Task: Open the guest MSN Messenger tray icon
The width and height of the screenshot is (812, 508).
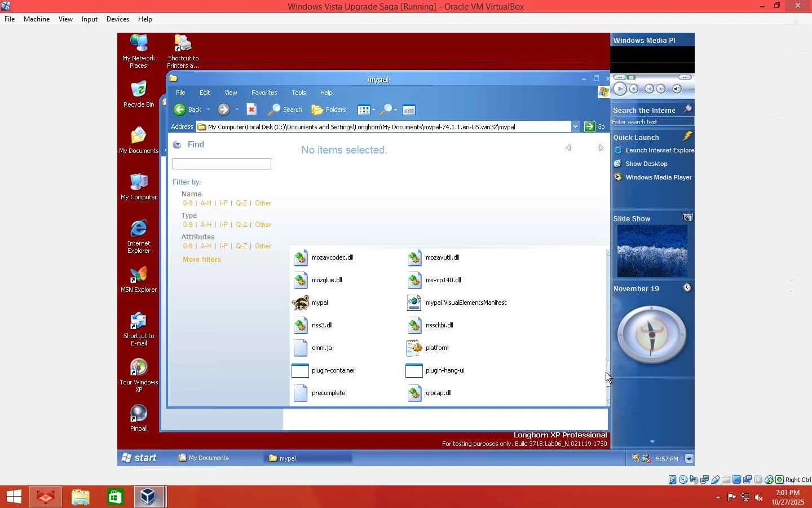Action: 646,458
